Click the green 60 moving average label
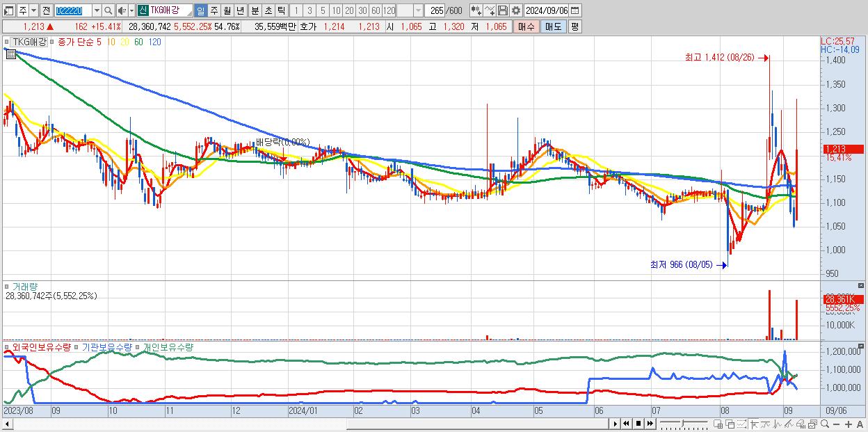Image resolution: width=868 pixels, height=432 pixels. [139, 42]
